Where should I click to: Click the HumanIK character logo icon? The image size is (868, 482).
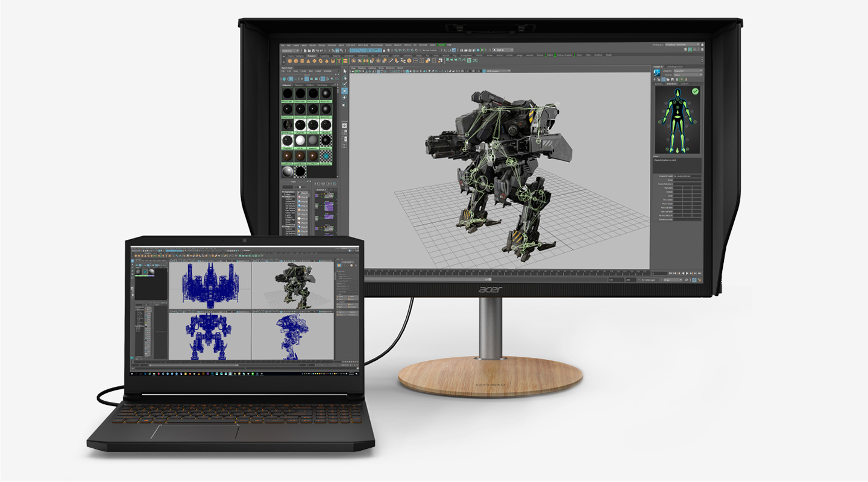click(x=658, y=74)
